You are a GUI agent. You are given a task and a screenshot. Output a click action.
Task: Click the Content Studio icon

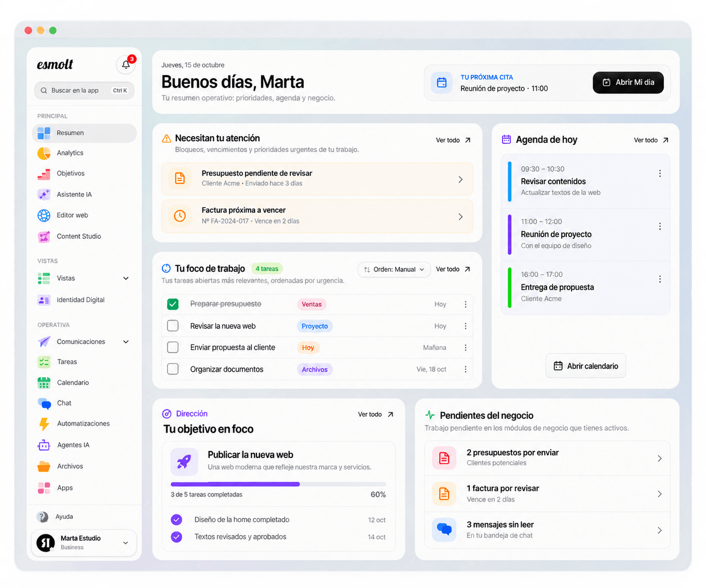(x=44, y=236)
